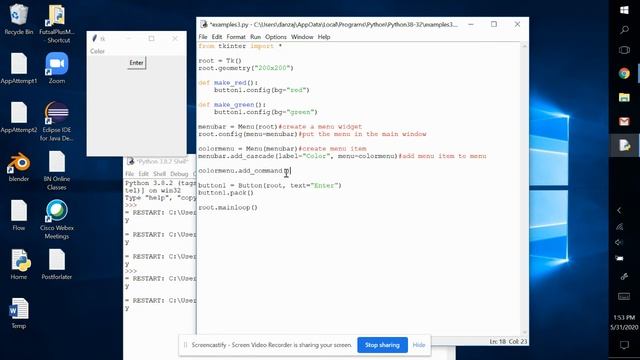Viewport: 640px width, 360px height.
Task: Open the Format menu in the editor
Action: (236, 37)
